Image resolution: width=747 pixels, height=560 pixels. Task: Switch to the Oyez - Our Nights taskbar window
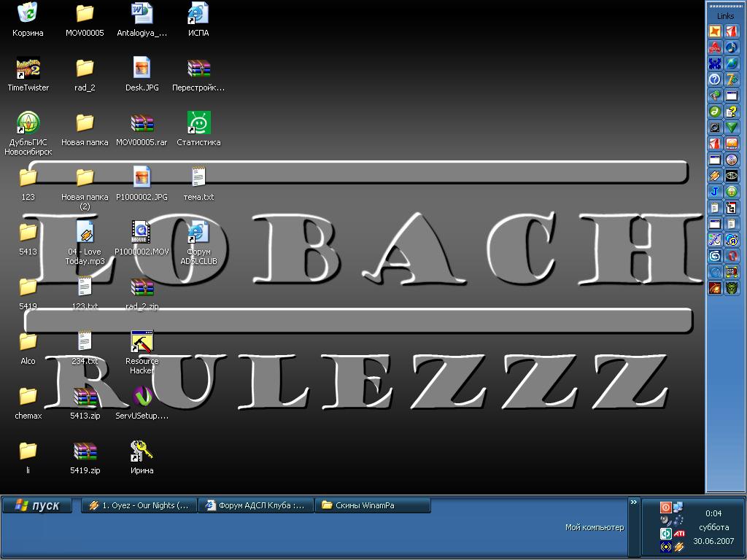[x=139, y=505]
